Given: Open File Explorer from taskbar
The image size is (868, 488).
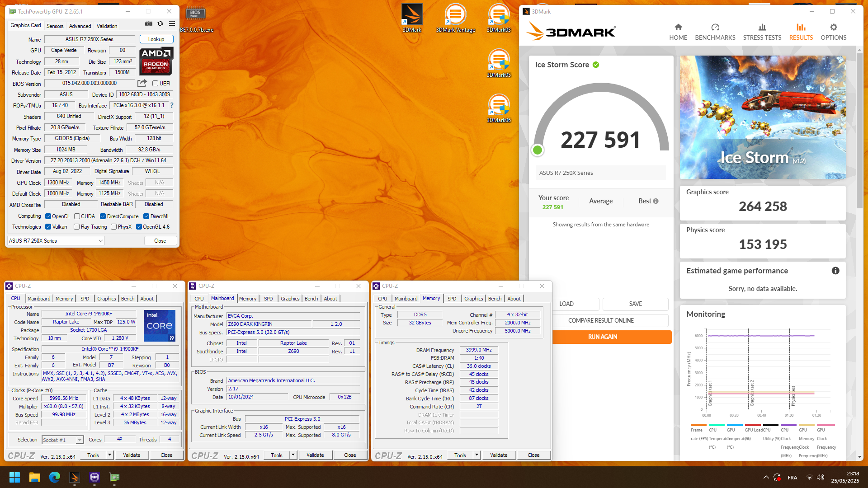Looking at the screenshot, I should (35, 477).
